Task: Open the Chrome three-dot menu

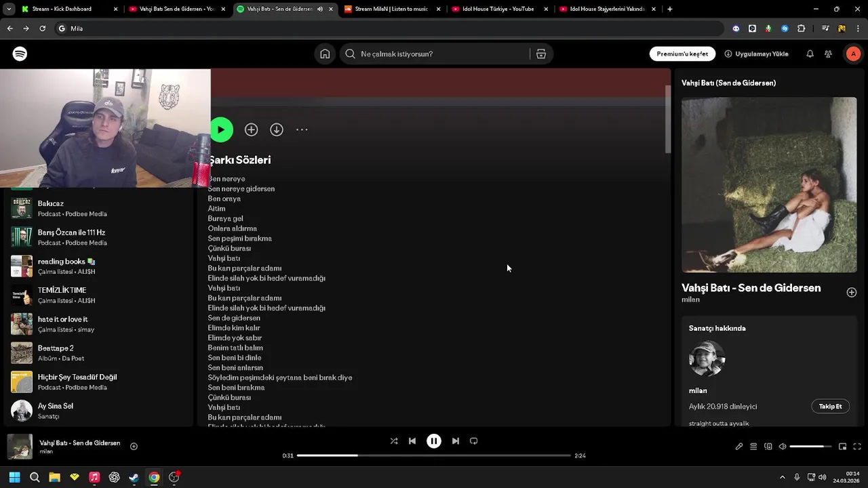Action: tap(858, 28)
